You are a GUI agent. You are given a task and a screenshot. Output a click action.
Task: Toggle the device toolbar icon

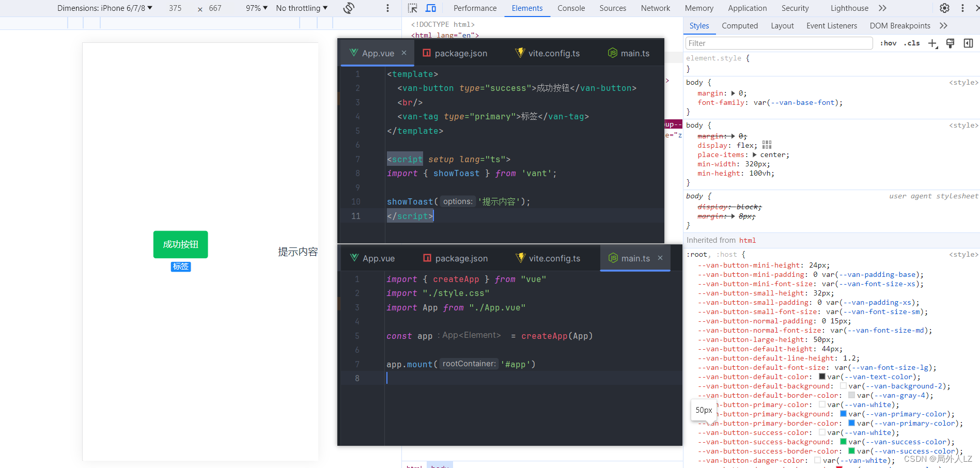[x=431, y=8]
